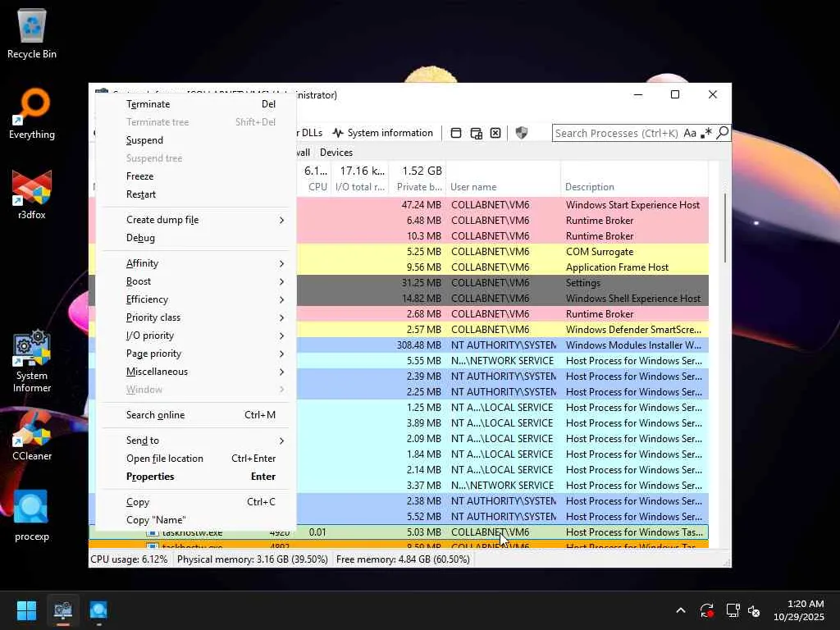Select the Windows Shell Experience Host row
The width and height of the screenshot is (840, 630).
pos(503,298)
